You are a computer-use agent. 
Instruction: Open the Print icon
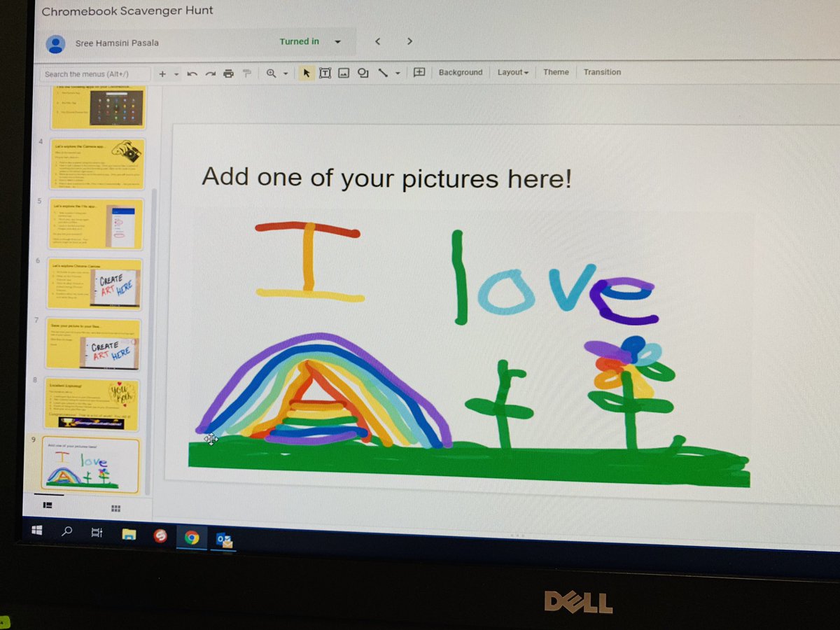tap(228, 72)
